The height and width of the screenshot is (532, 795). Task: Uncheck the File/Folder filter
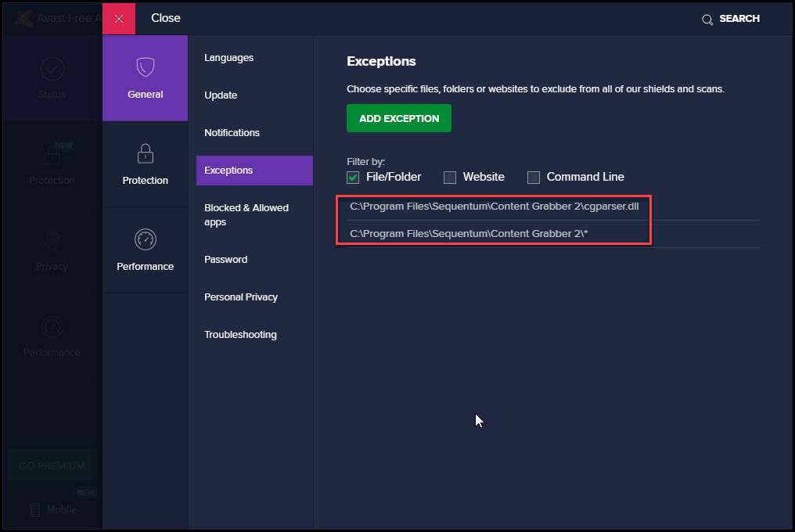pyautogui.click(x=352, y=177)
